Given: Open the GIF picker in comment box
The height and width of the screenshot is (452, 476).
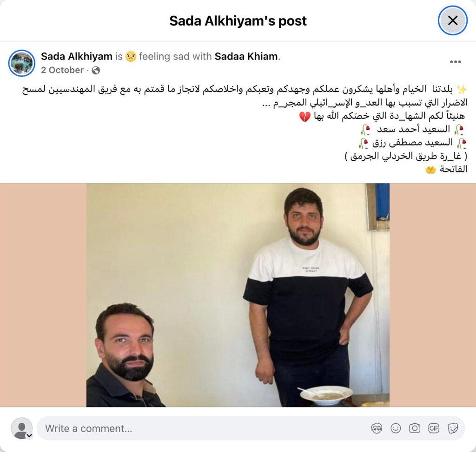Looking at the screenshot, I should 434,428.
